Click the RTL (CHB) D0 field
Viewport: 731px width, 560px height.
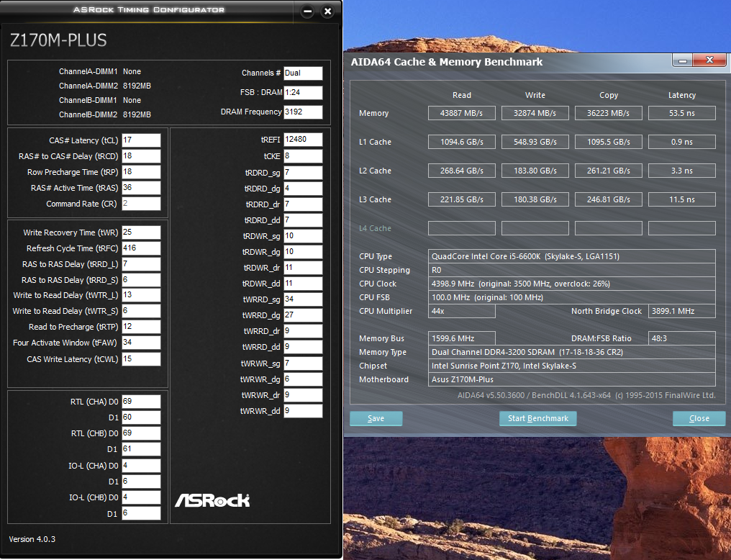(x=141, y=433)
